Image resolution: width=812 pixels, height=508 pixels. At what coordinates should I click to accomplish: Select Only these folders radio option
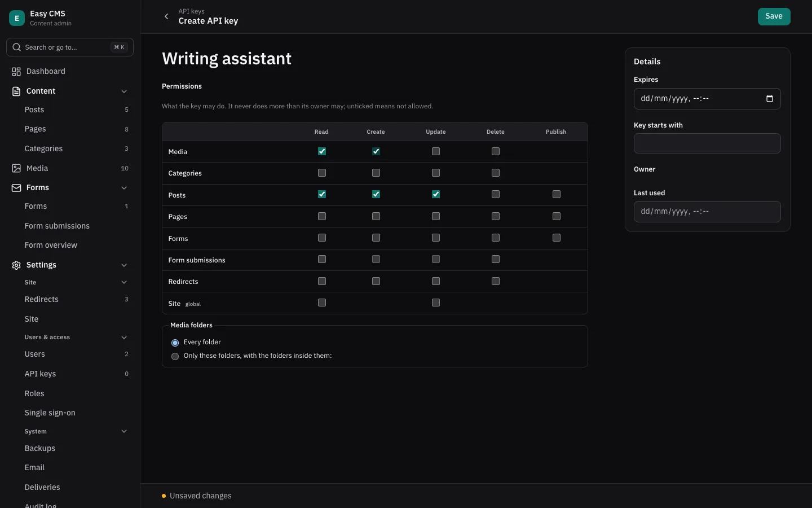(x=175, y=356)
